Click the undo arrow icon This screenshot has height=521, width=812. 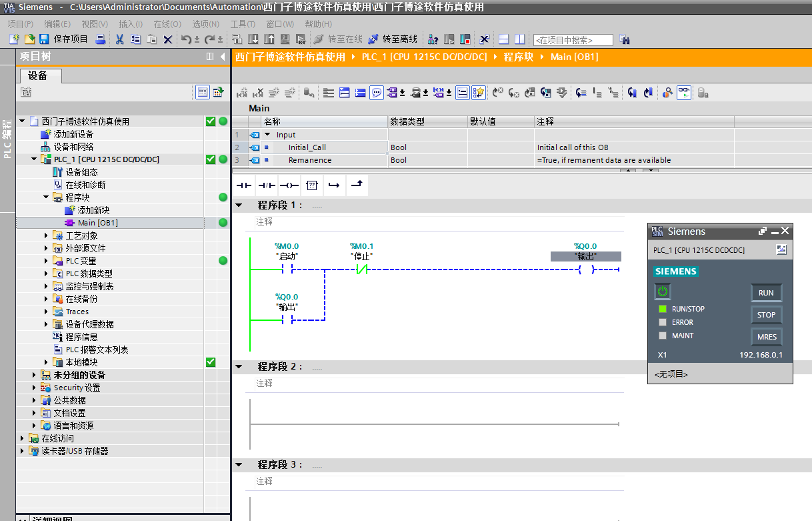[x=187, y=39]
